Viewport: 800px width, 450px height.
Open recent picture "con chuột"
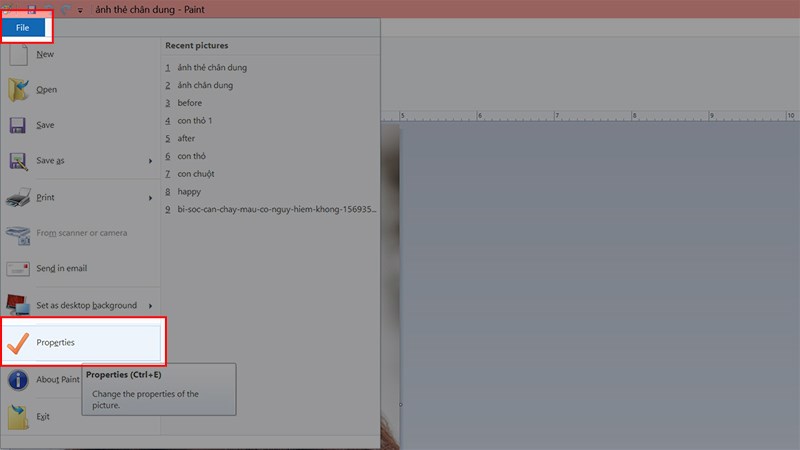pyautogui.click(x=196, y=174)
